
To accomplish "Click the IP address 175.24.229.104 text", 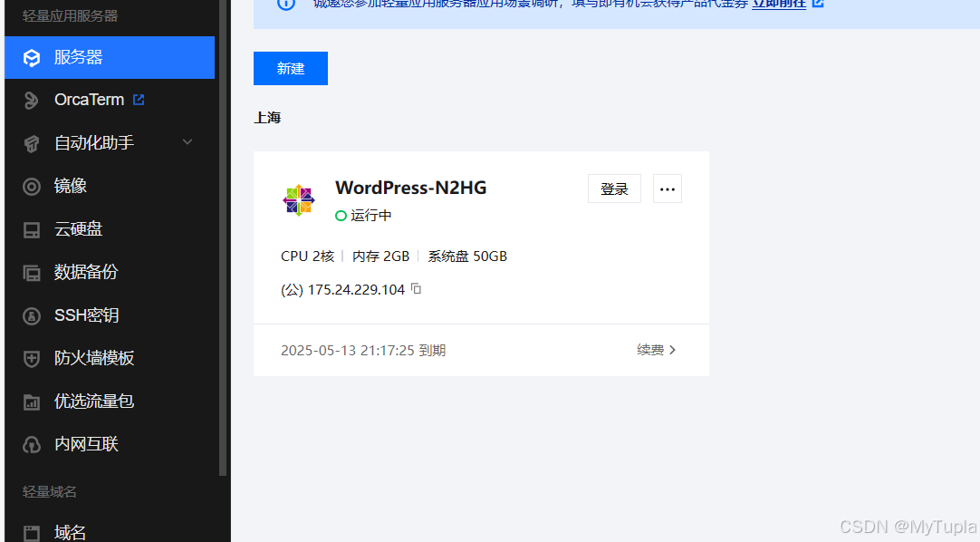I will (x=356, y=290).
